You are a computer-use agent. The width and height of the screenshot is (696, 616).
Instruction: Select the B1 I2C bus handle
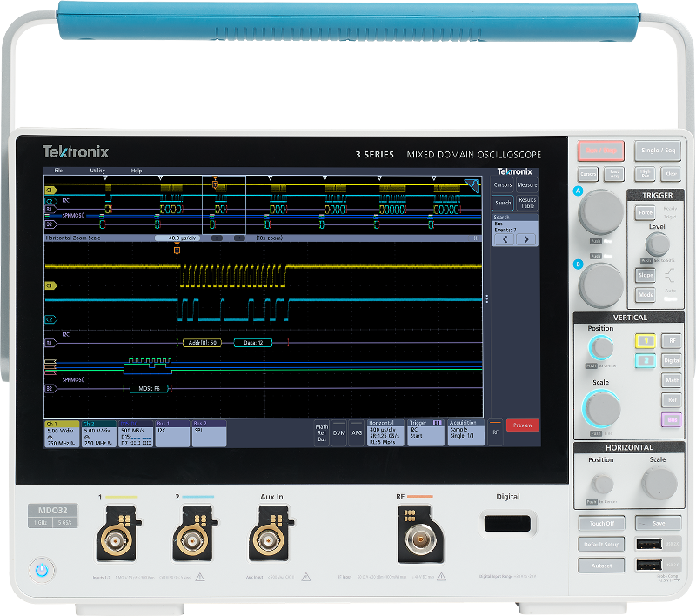[x=50, y=343]
